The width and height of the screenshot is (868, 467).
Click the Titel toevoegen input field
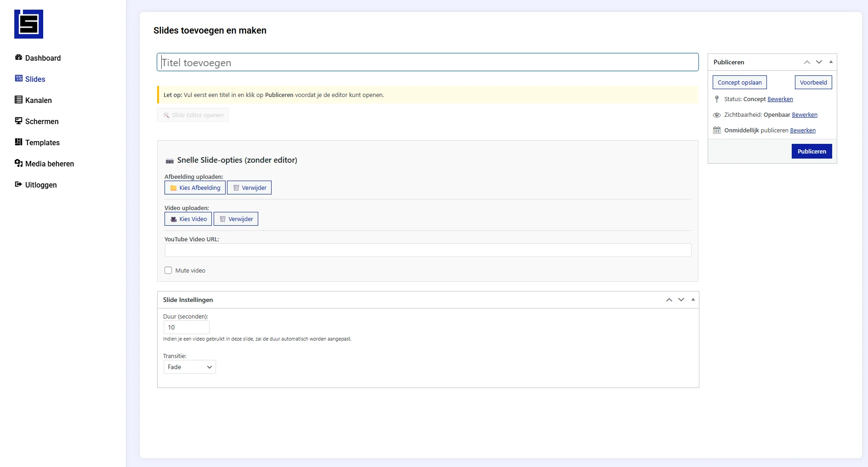(427, 63)
